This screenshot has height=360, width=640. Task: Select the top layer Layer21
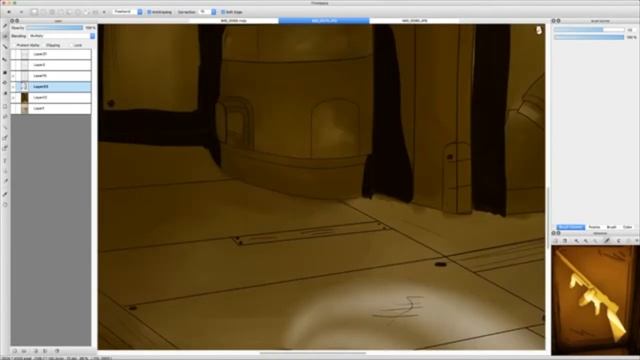click(x=51, y=54)
